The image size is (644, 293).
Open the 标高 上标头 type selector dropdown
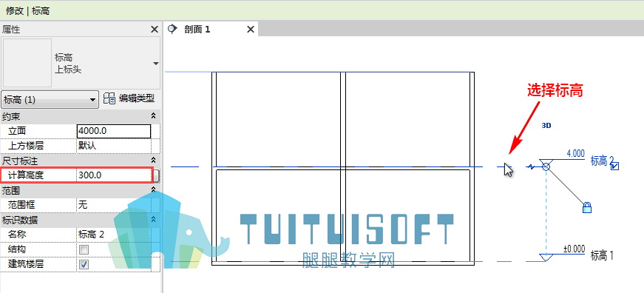pyautogui.click(x=156, y=64)
